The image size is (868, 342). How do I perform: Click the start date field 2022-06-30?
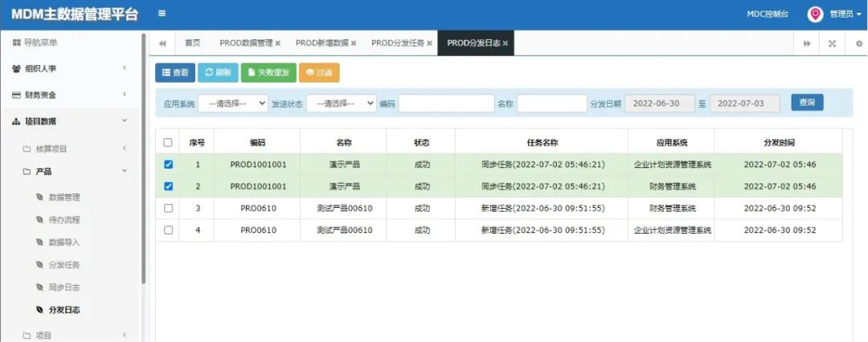click(x=660, y=104)
